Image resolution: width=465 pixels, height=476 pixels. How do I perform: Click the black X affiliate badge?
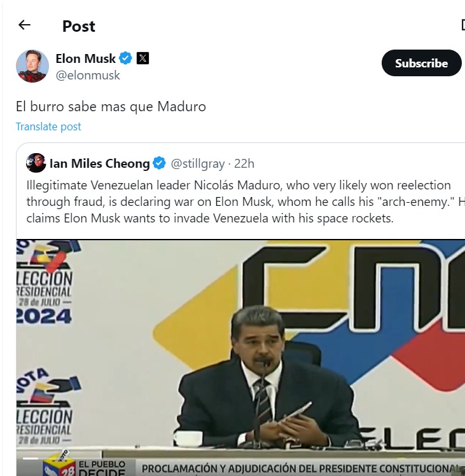coord(142,58)
